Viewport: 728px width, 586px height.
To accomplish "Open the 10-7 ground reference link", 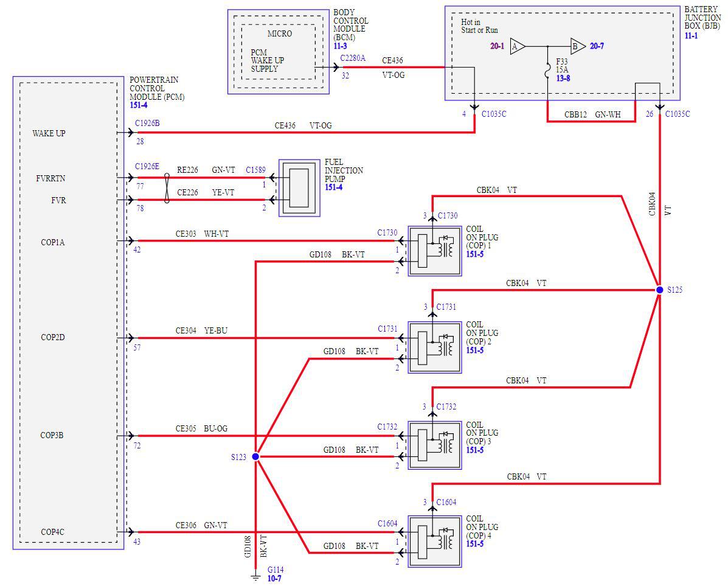I will click(274, 579).
